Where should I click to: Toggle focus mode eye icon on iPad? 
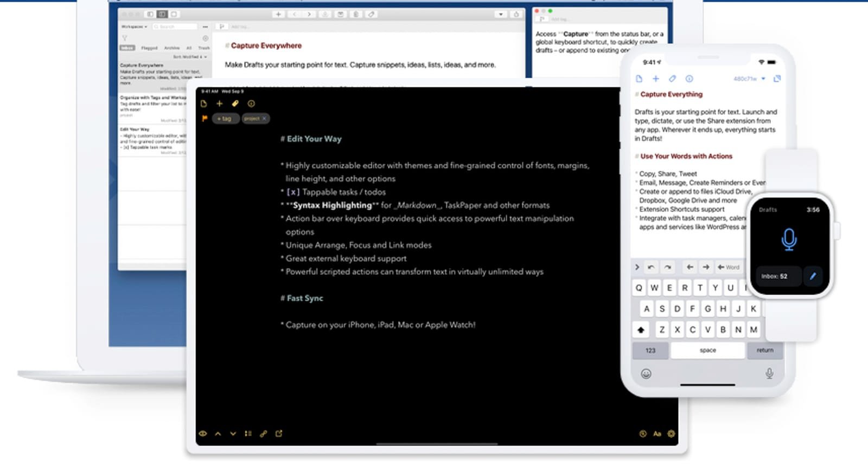pyautogui.click(x=202, y=434)
